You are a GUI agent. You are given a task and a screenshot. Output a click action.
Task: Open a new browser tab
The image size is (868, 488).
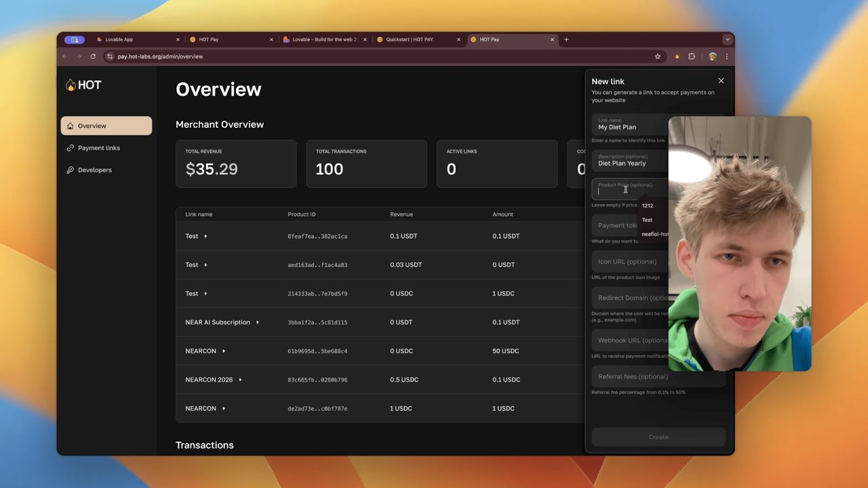click(x=566, y=39)
